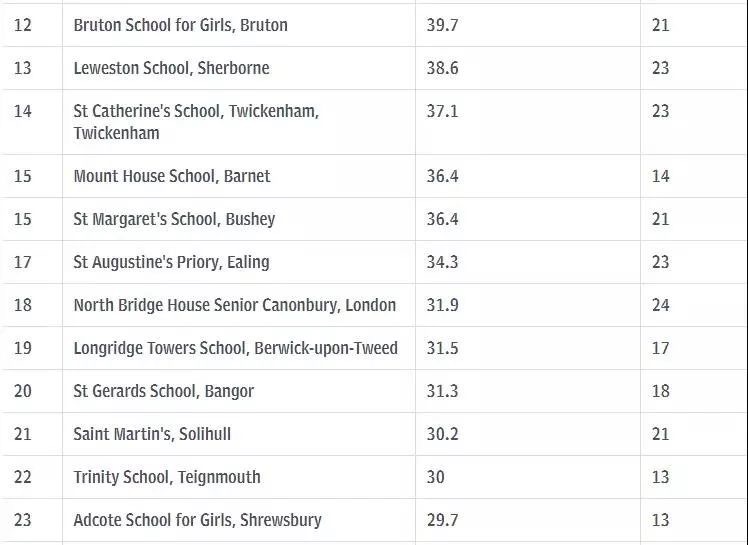The width and height of the screenshot is (748, 545).
Task: Open Saint Martin's, Solihull
Action: click(152, 434)
